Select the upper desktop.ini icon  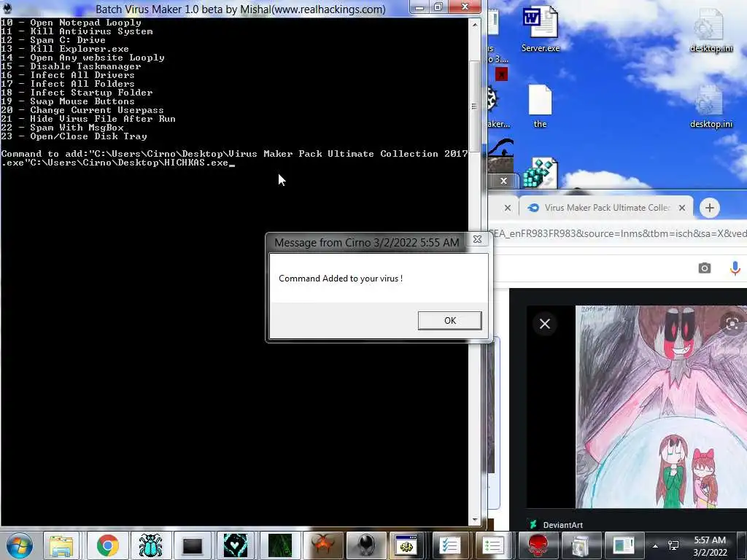[x=711, y=30]
